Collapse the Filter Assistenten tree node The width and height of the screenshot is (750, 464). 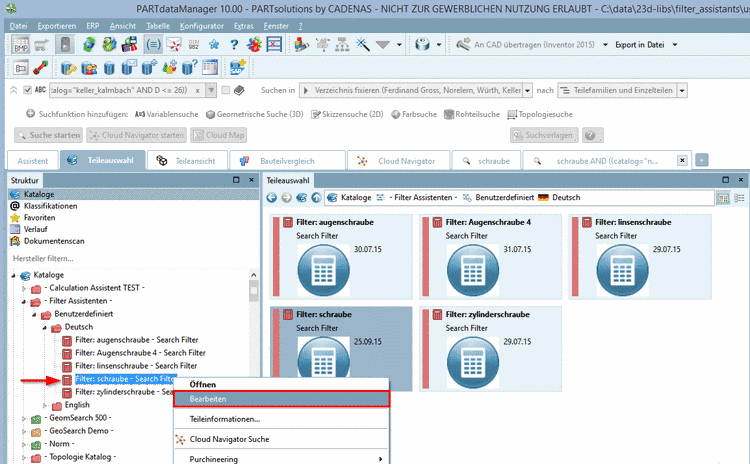[23, 301]
